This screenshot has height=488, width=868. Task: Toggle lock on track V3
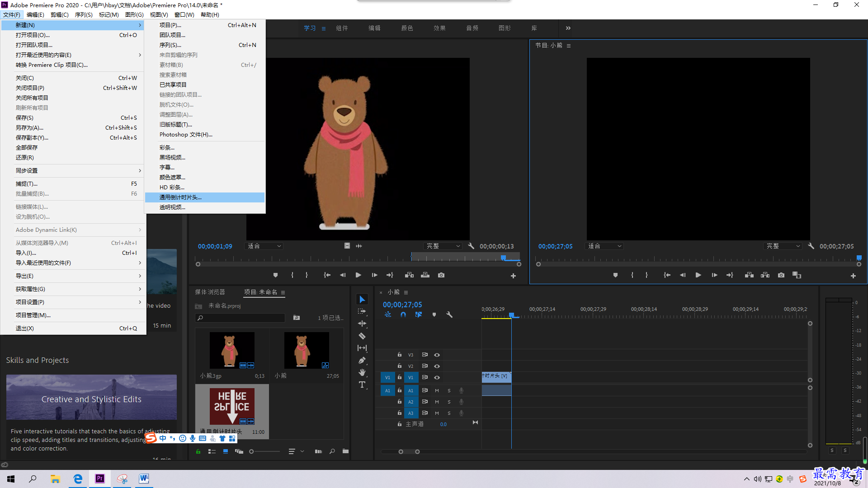(x=400, y=355)
